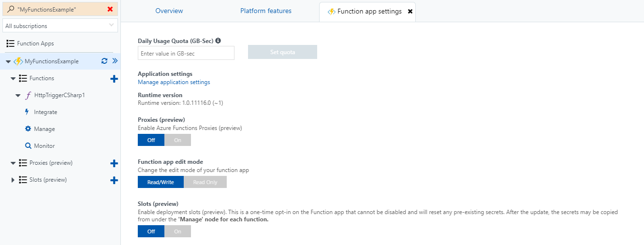Select the Function app settings tab

pyautogui.click(x=367, y=11)
